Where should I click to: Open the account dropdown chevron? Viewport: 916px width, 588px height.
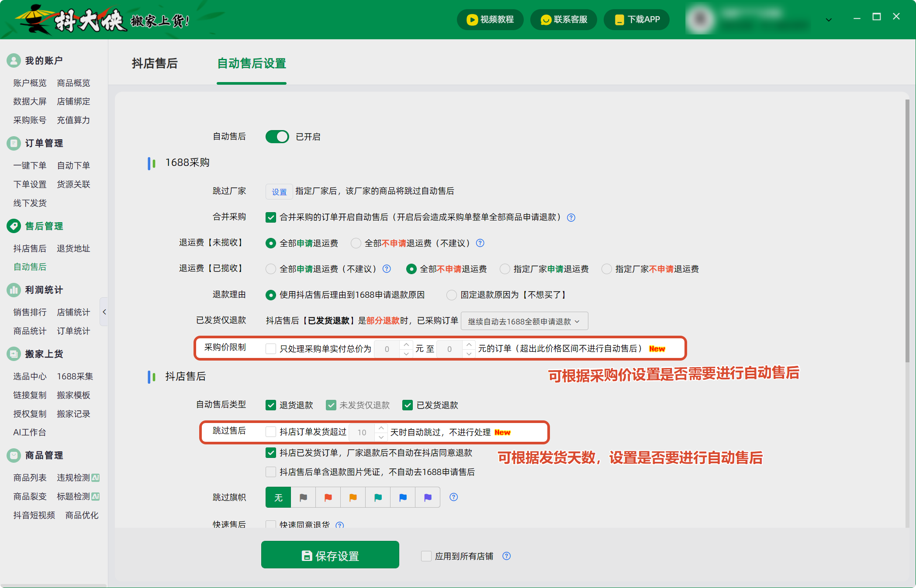[829, 20]
